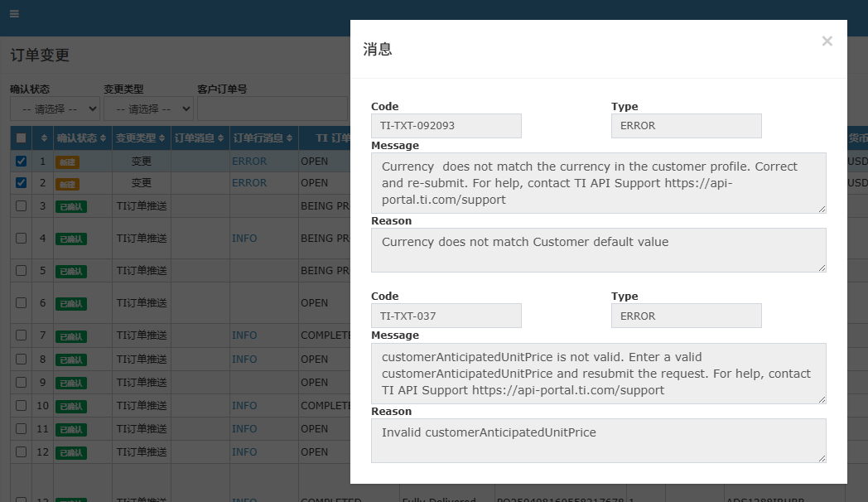Click ERROR link in row 1
The width and height of the screenshot is (868, 502).
[x=249, y=162]
